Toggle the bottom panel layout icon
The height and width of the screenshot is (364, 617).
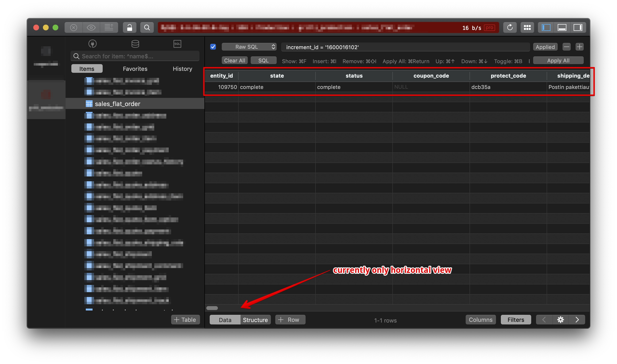[x=562, y=27]
